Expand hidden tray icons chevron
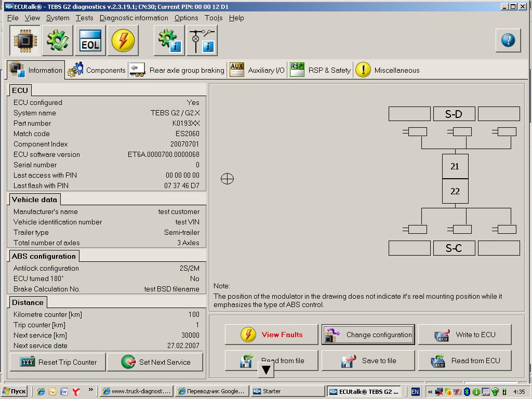Image resolution: width=532 pixels, height=399 pixels. point(430,392)
